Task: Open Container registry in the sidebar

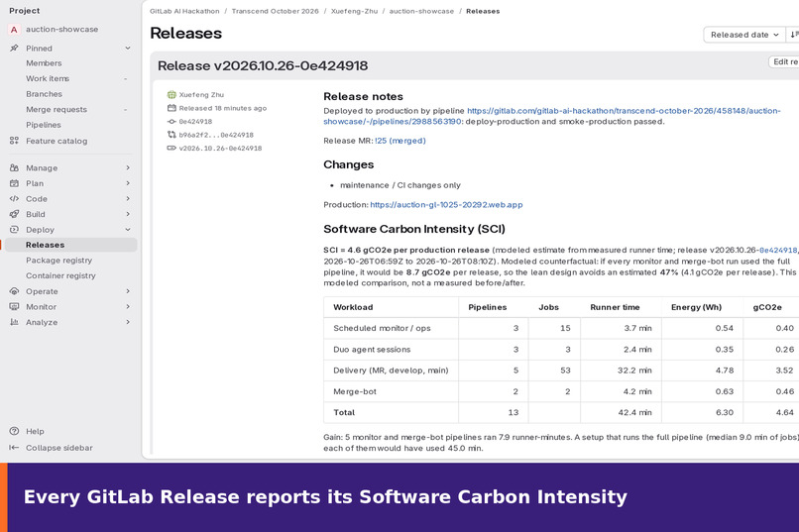Action: point(60,275)
